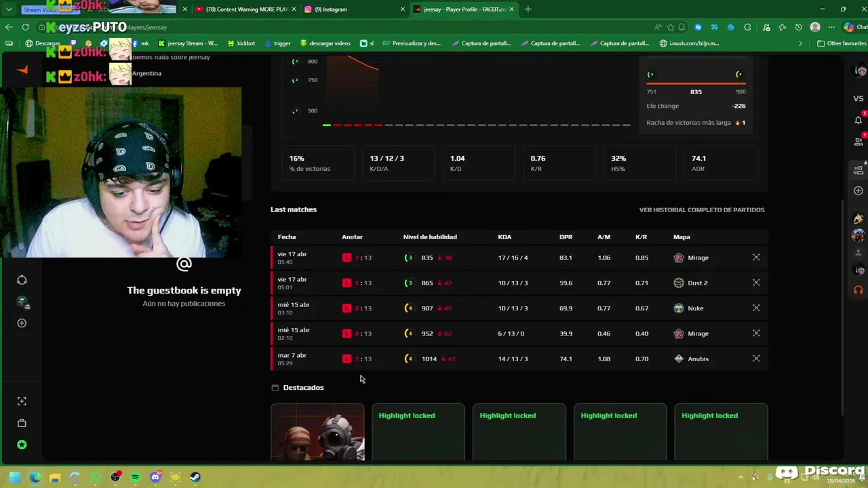The image size is (868, 488).
Task: Close the FACEIT Player Profile tab
Action: pos(512,9)
